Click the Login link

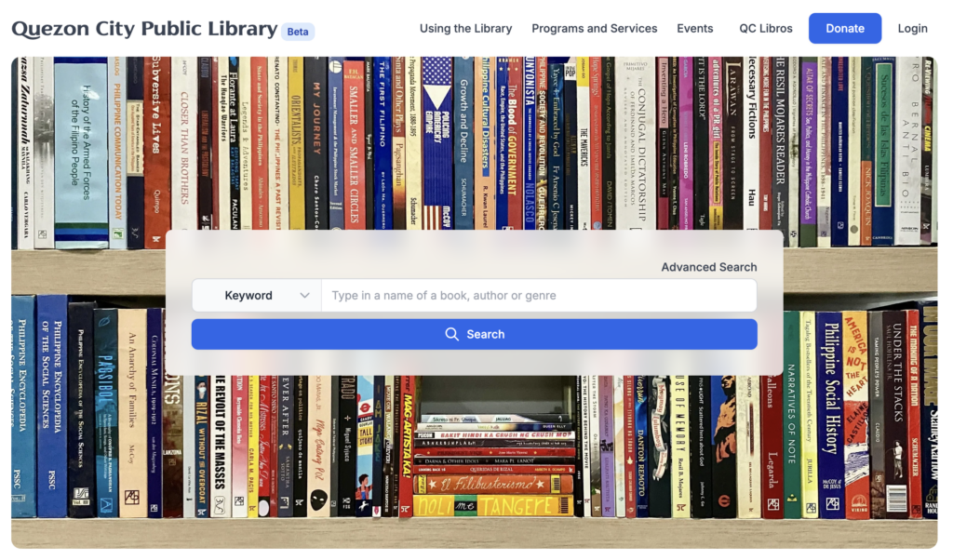912,28
